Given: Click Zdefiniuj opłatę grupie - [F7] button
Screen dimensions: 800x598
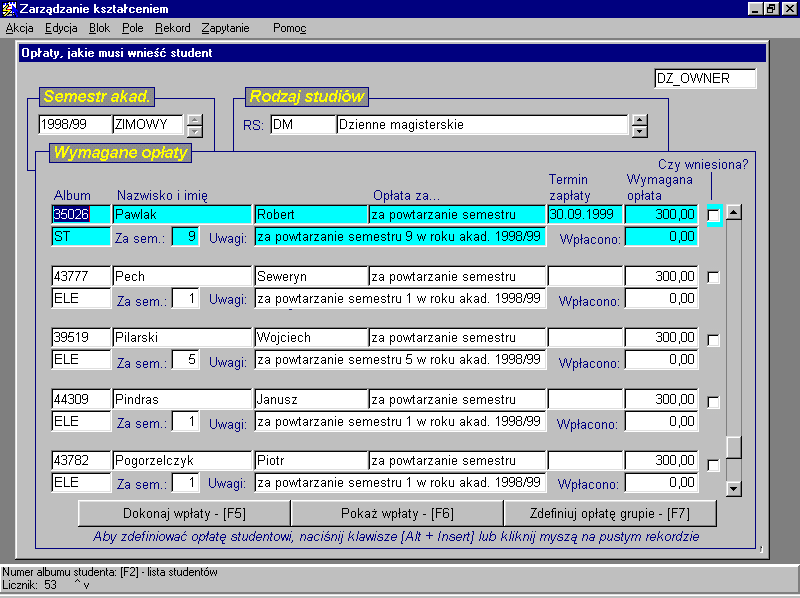Looking at the screenshot, I should pos(610,513).
